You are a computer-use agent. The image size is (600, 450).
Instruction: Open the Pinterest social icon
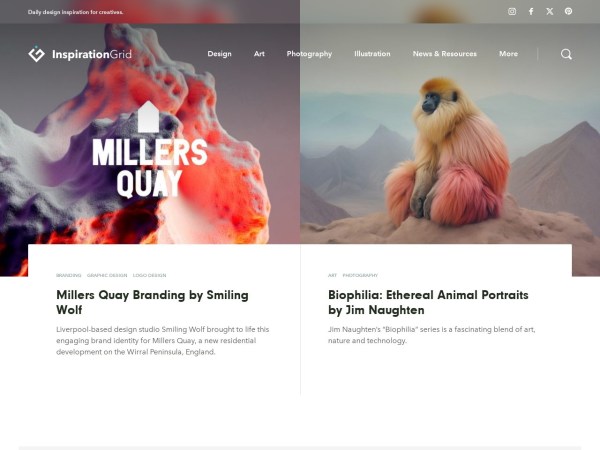[x=568, y=11]
